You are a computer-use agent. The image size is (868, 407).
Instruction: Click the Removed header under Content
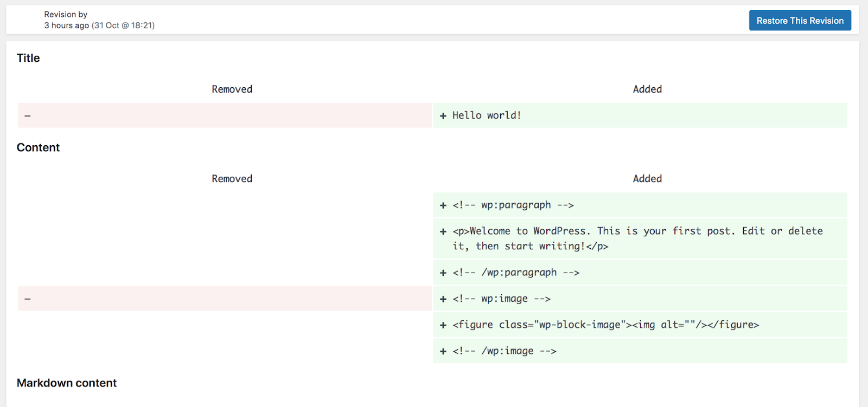click(232, 179)
